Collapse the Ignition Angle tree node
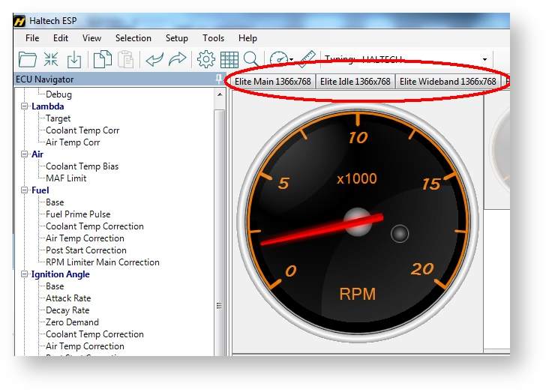 coord(24,274)
